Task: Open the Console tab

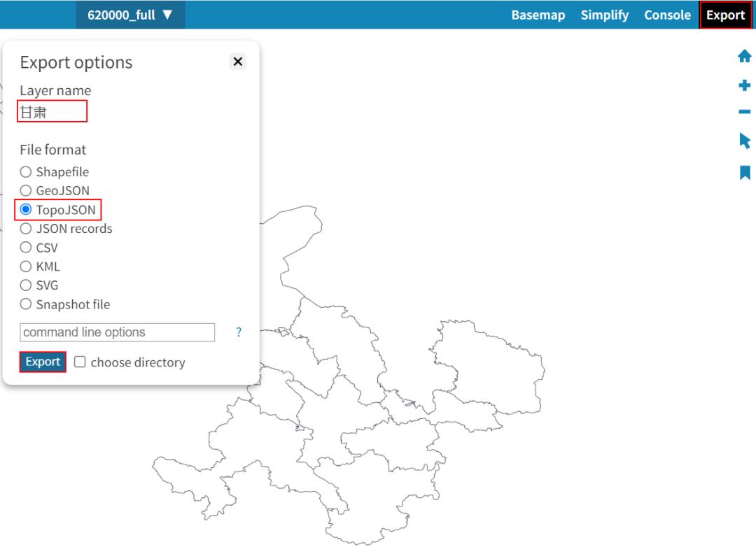Action: click(667, 15)
